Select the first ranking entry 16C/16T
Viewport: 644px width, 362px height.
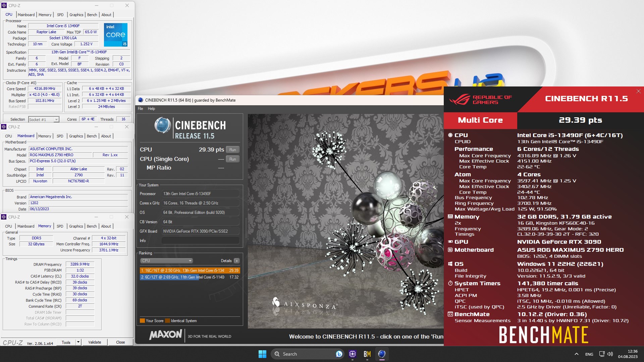click(190, 270)
